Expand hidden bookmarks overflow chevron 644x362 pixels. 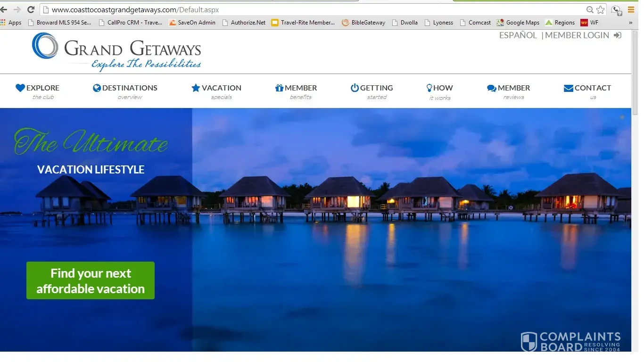click(x=631, y=22)
